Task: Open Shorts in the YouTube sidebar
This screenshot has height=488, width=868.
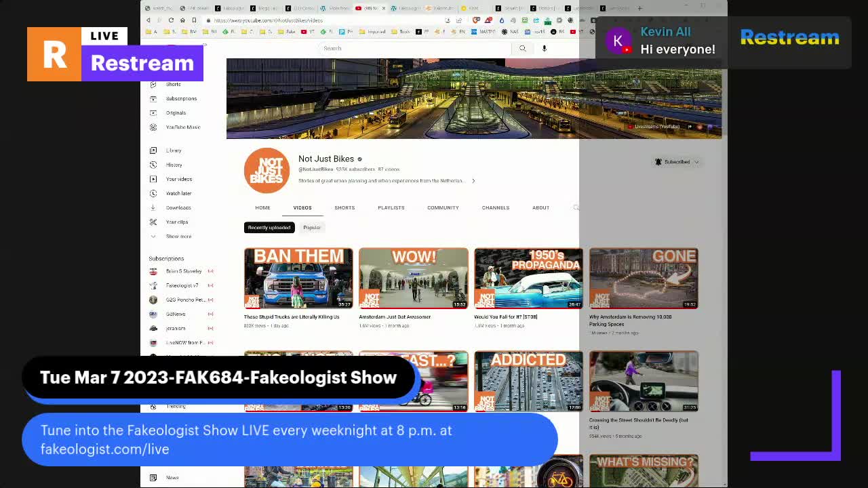Action: pos(174,84)
